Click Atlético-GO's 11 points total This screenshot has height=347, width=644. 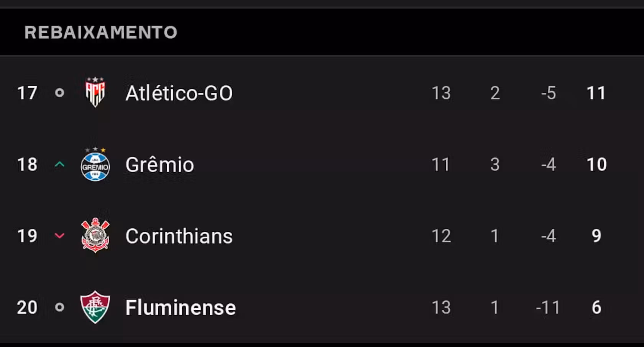click(596, 93)
